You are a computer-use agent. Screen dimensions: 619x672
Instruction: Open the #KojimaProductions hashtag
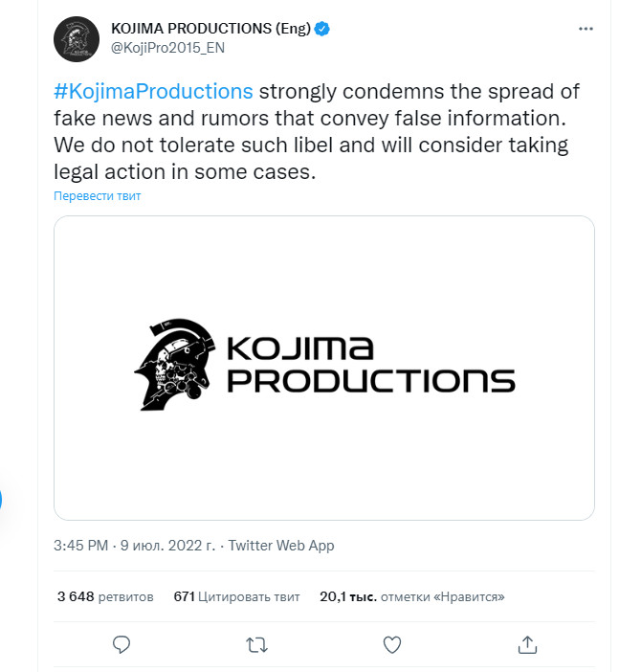click(153, 92)
